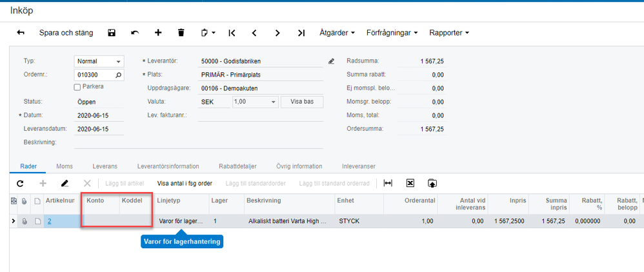Image resolution: width=644 pixels, height=272 pixels.
Task: Click the back arrow icon
Action: [21, 32]
